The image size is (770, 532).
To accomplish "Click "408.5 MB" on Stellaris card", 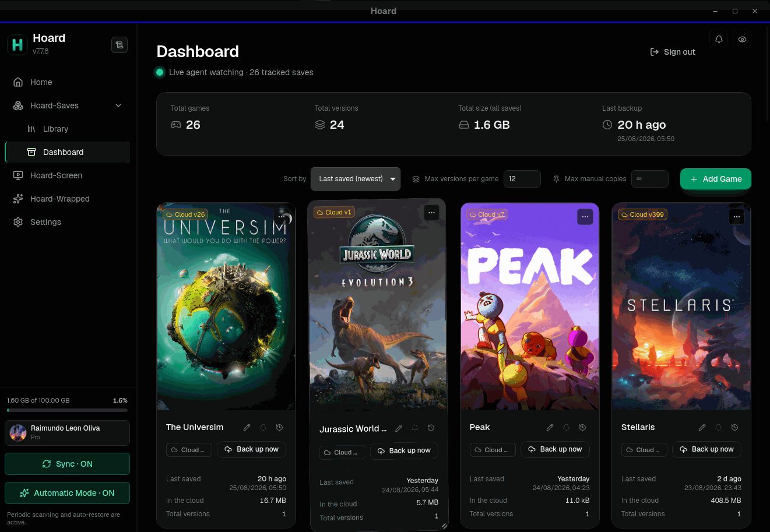I will click(726, 501).
